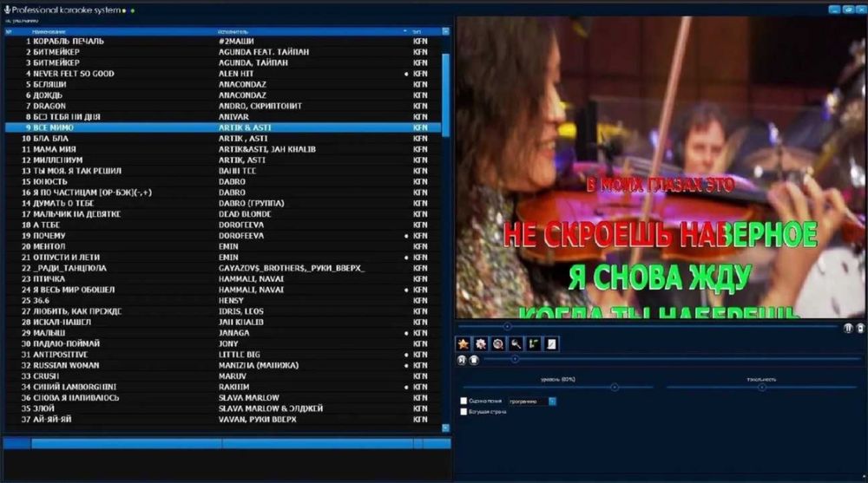Click artist 'GAYAZOV$_BROTHER$,_РУКИ_ВВЕРХ_'
868x483 pixels.
[x=292, y=268]
